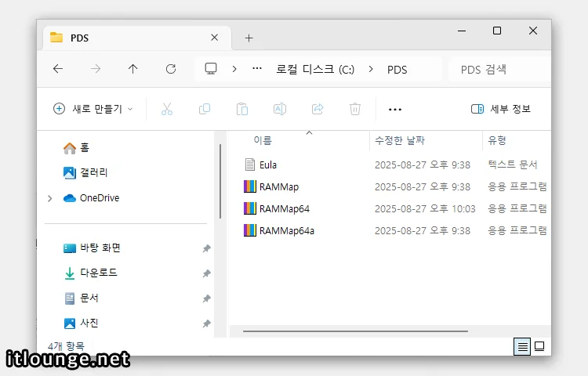Click the pin icon next to 바탕 화면
588x376 pixels.
coord(207,248)
